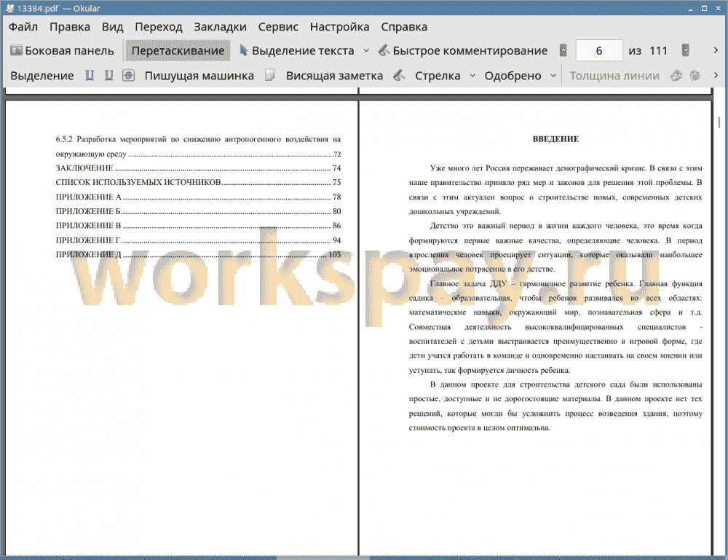Click the ЗАКЛЮЧЕНИЕ contents entry

click(x=198, y=168)
